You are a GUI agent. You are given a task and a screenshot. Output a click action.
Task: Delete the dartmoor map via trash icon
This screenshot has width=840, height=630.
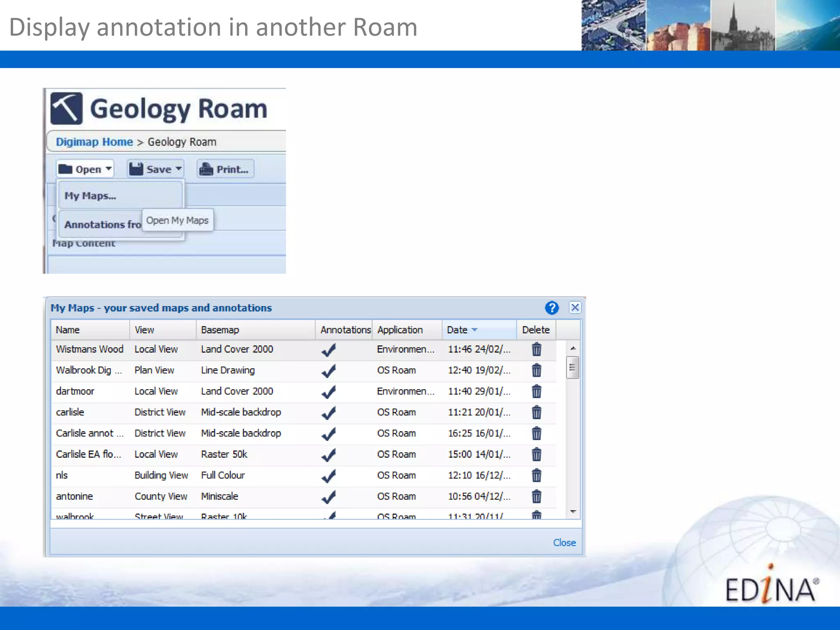[536, 391]
